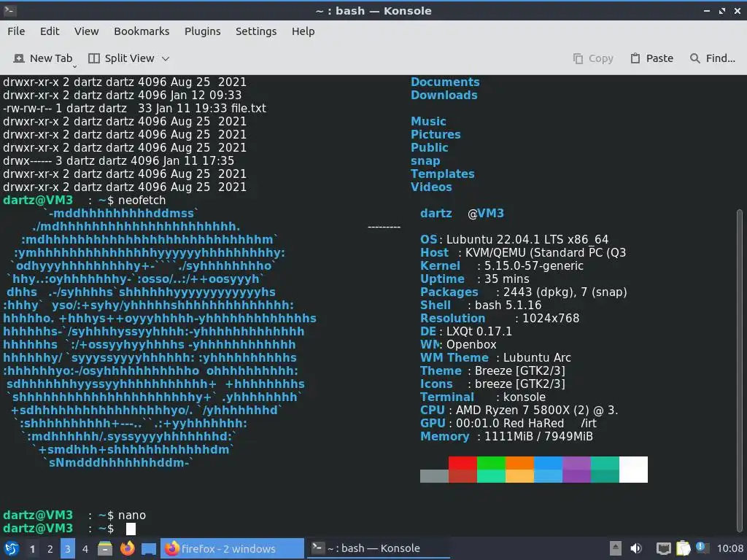The height and width of the screenshot is (560, 747).
Task: Click the 'nano' command text
Action: pyautogui.click(x=132, y=516)
